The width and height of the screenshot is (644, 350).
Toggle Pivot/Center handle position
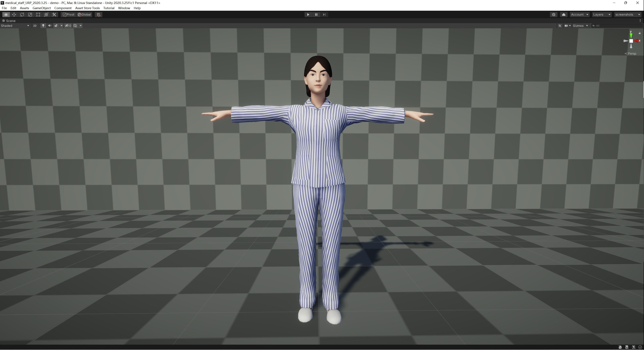[69, 15]
